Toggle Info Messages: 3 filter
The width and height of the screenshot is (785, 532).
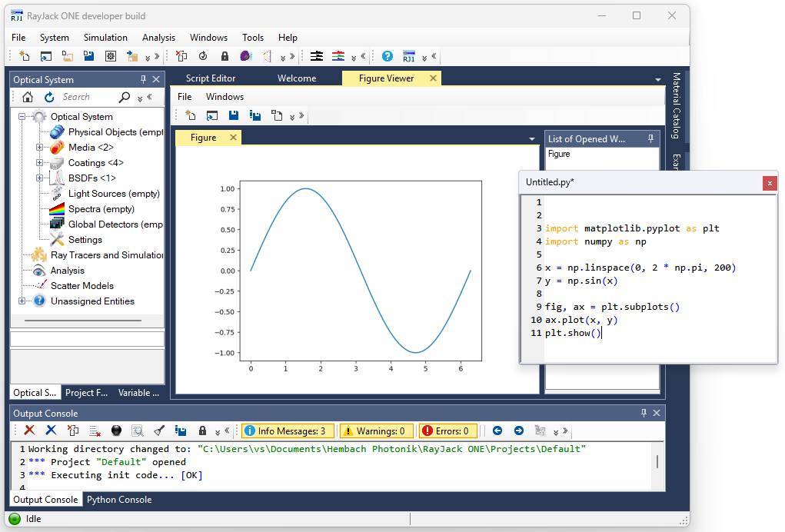pyautogui.click(x=288, y=431)
